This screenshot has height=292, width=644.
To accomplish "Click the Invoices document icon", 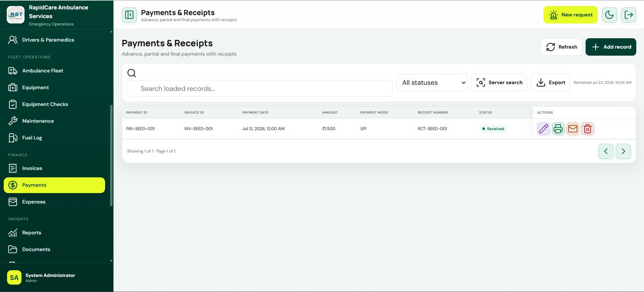I will (13, 169).
